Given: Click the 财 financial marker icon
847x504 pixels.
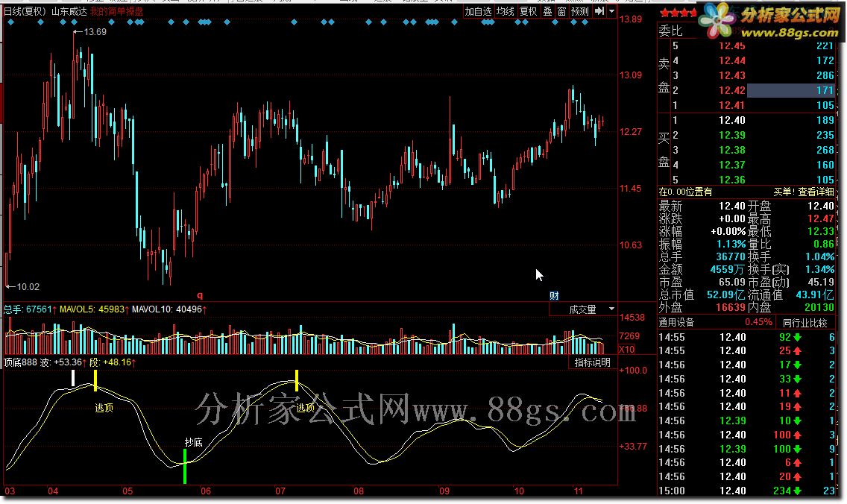Looking at the screenshot, I should [554, 295].
